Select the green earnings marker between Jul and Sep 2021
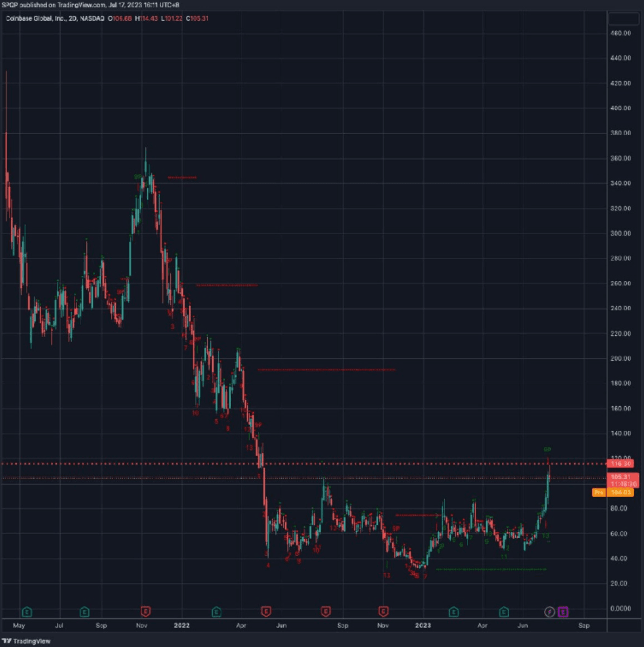Image resolution: width=644 pixels, height=647 pixels. [x=84, y=612]
